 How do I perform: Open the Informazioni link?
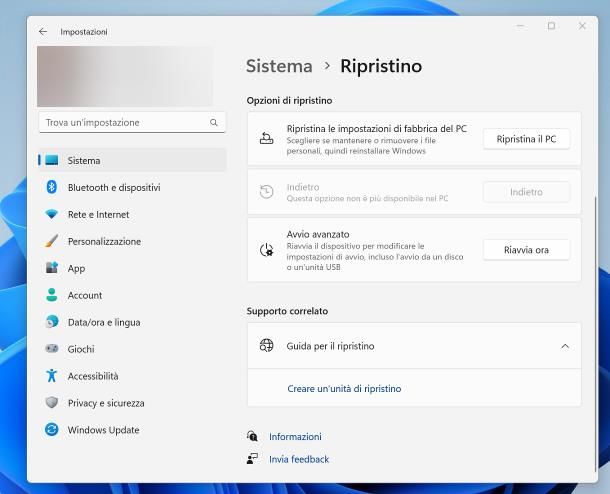coord(295,436)
